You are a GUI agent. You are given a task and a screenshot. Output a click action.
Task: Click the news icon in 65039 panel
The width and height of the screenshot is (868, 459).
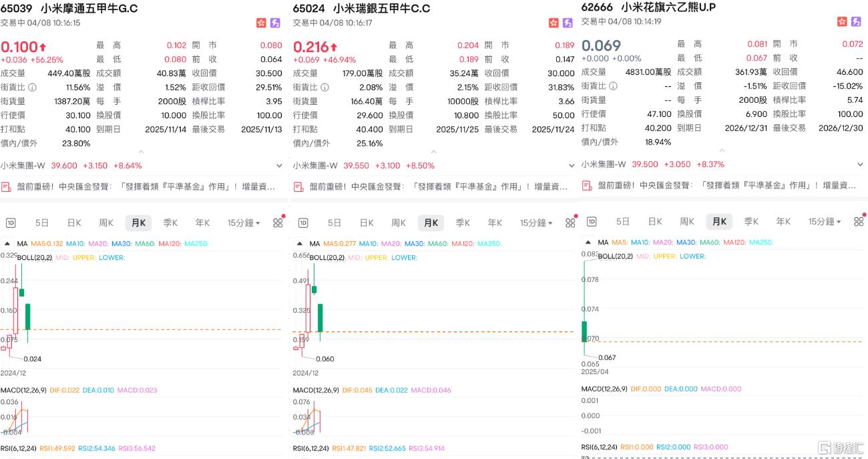click(6, 187)
